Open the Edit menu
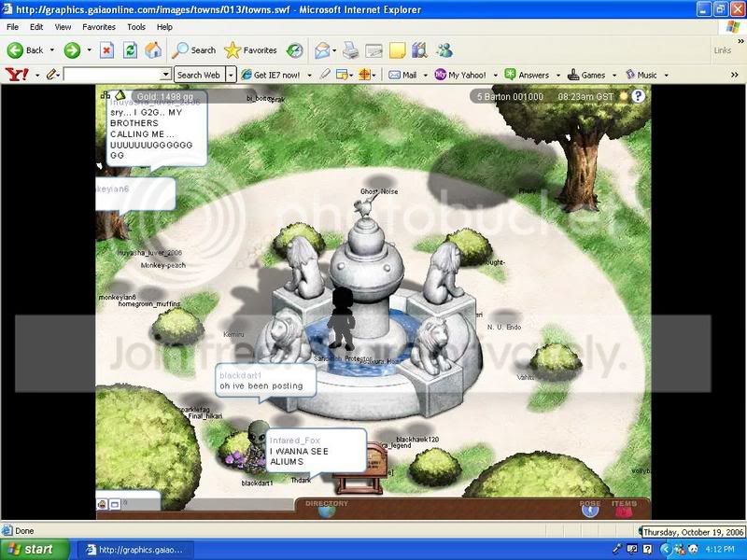This screenshot has width=747, height=560. click(x=36, y=27)
